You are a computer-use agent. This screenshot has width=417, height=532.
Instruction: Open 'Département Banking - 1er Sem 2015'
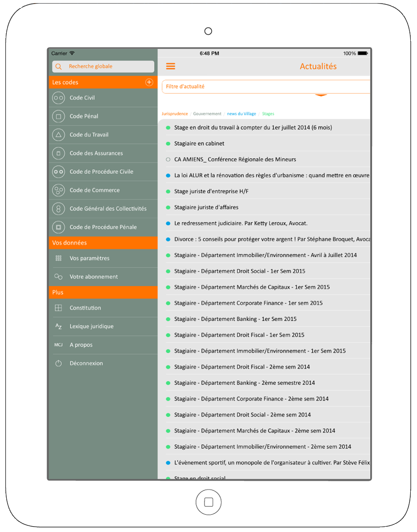click(264, 319)
